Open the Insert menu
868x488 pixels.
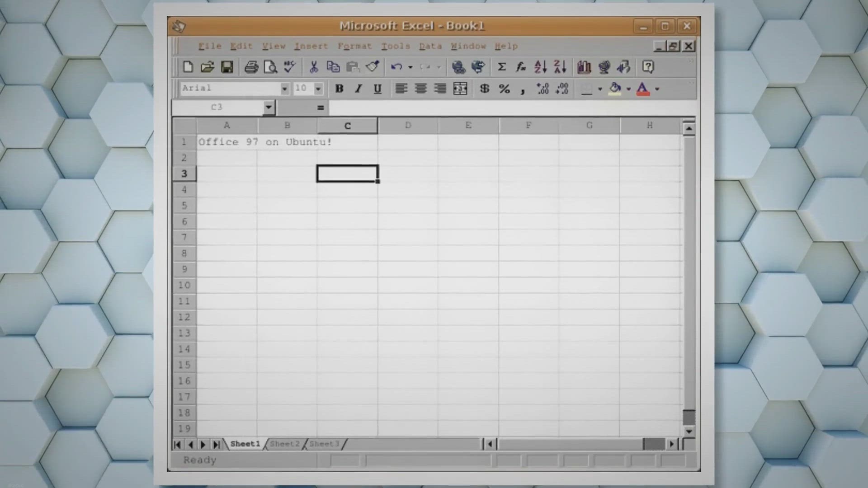(311, 46)
